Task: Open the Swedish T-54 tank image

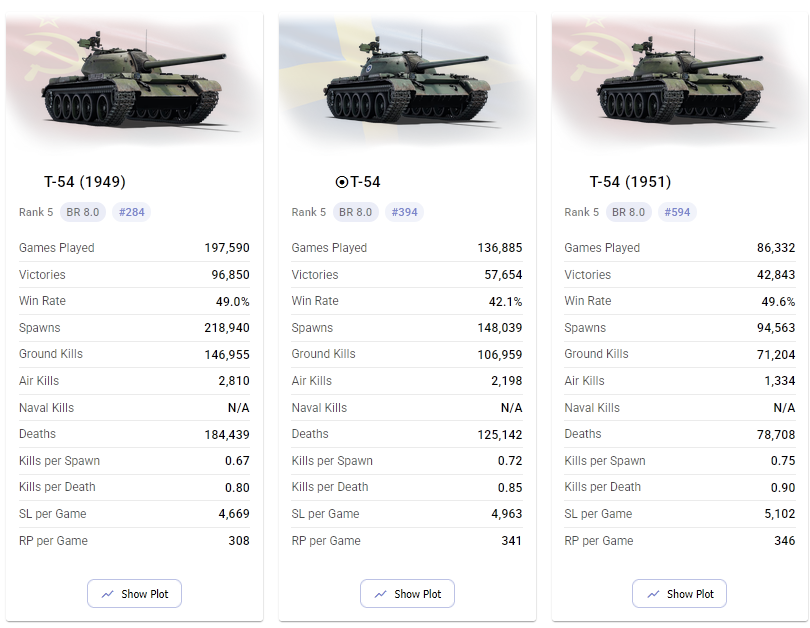Action: [407, 80]
